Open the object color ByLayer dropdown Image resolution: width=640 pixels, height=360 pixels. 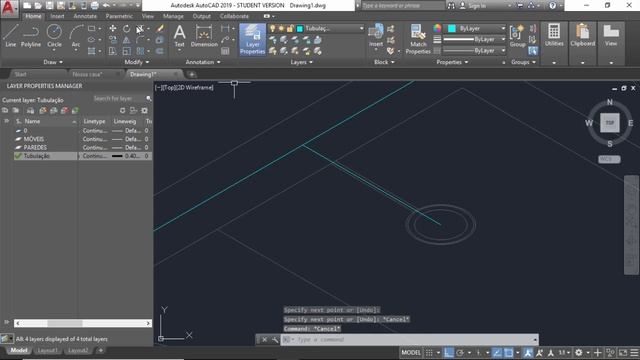point(503,28)
